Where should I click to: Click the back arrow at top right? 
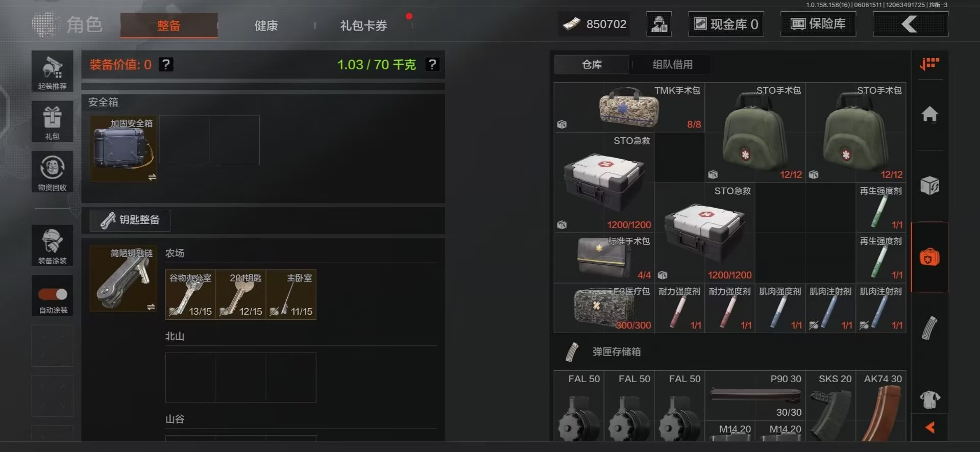(x=910, y=24)
